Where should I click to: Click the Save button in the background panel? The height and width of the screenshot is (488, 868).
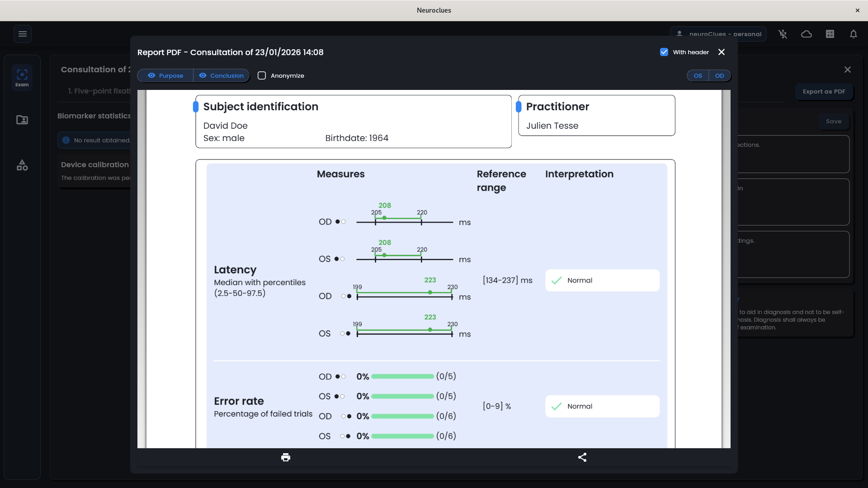click(x=834, y=121)
